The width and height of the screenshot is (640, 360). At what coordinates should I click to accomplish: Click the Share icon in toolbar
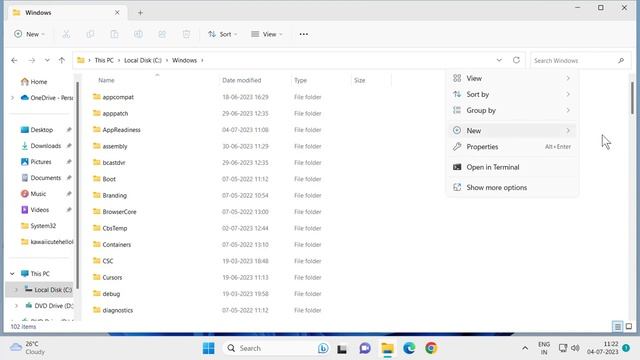click(x=162, y=34)
